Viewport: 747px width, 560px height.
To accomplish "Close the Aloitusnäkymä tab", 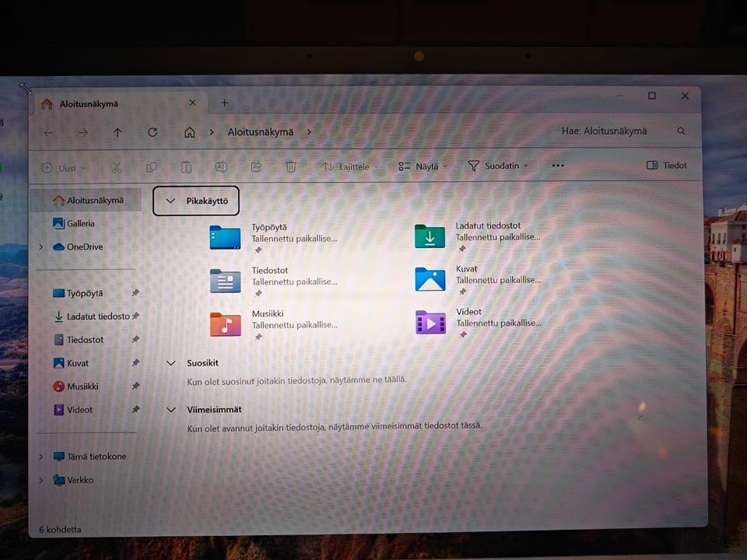I will [192, 103].
